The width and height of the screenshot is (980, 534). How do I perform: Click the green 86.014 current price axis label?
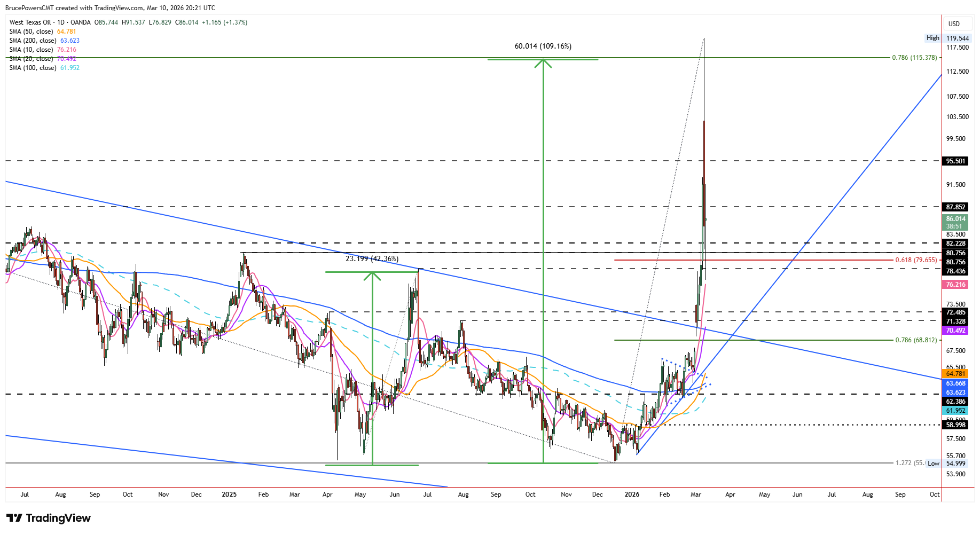[955, 223]
